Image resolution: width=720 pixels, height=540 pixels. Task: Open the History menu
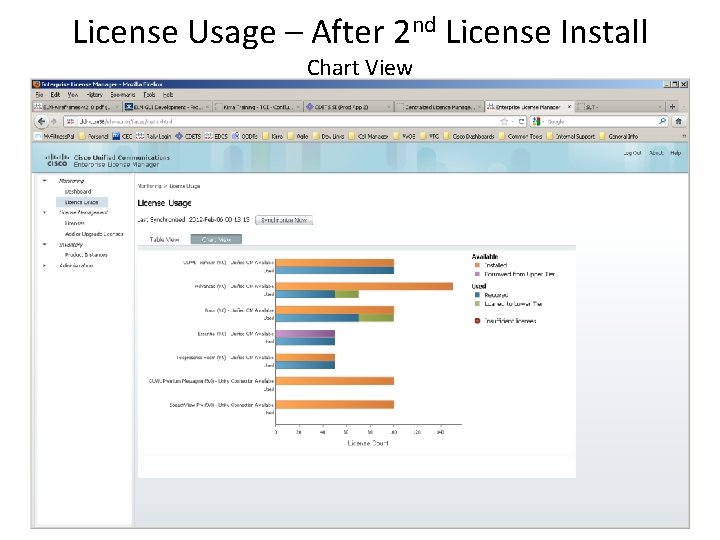[95, 95]
